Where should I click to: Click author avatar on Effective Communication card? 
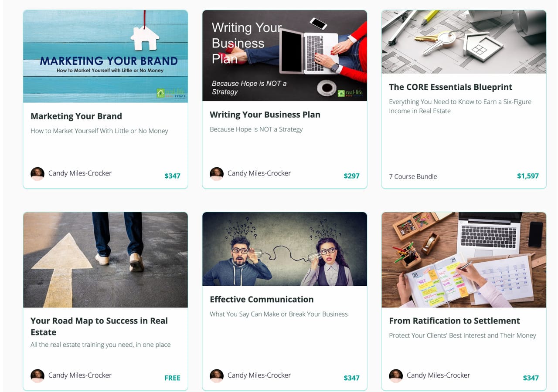coord(217,376)
